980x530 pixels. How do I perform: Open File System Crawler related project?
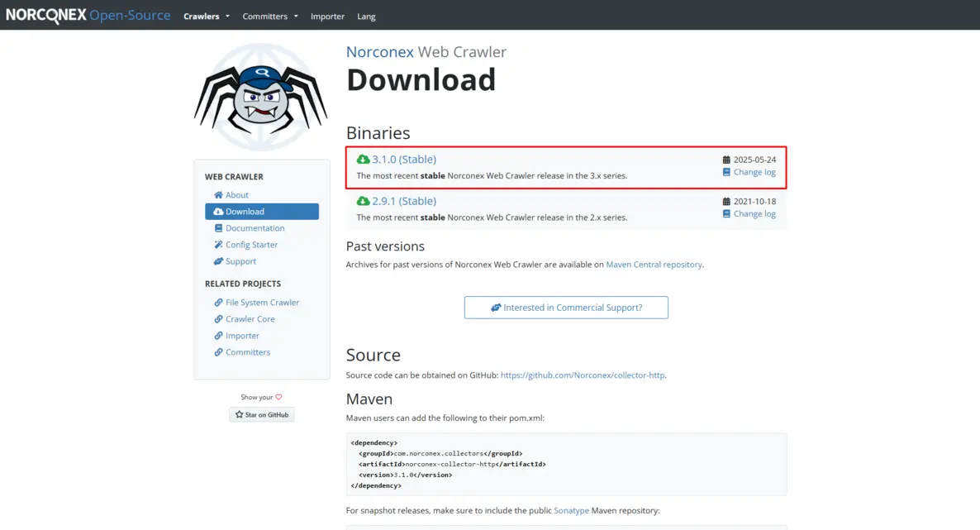point(262,303)
